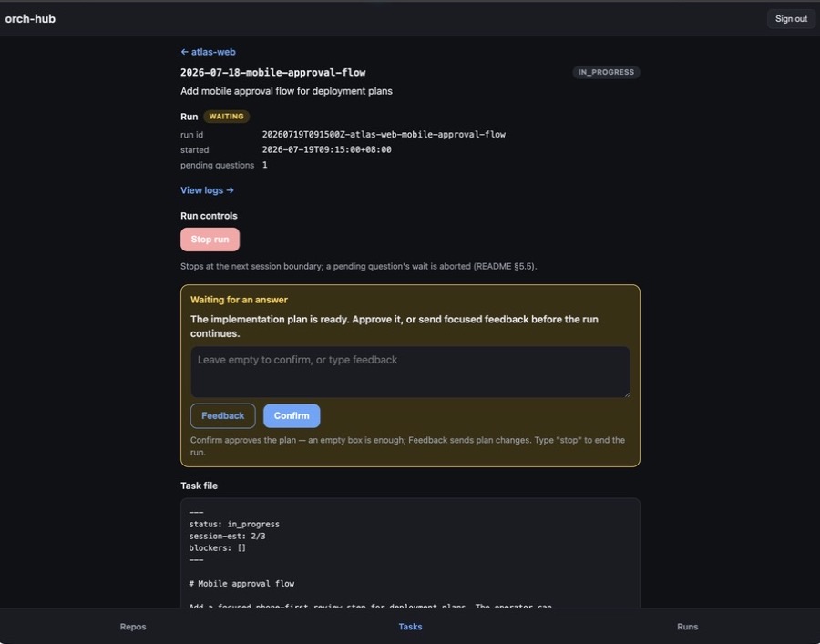The height and width of the screenshot is (644, 820).
Task: Click '# Mobile approval flow' heading line
Action: coord(241,583)
